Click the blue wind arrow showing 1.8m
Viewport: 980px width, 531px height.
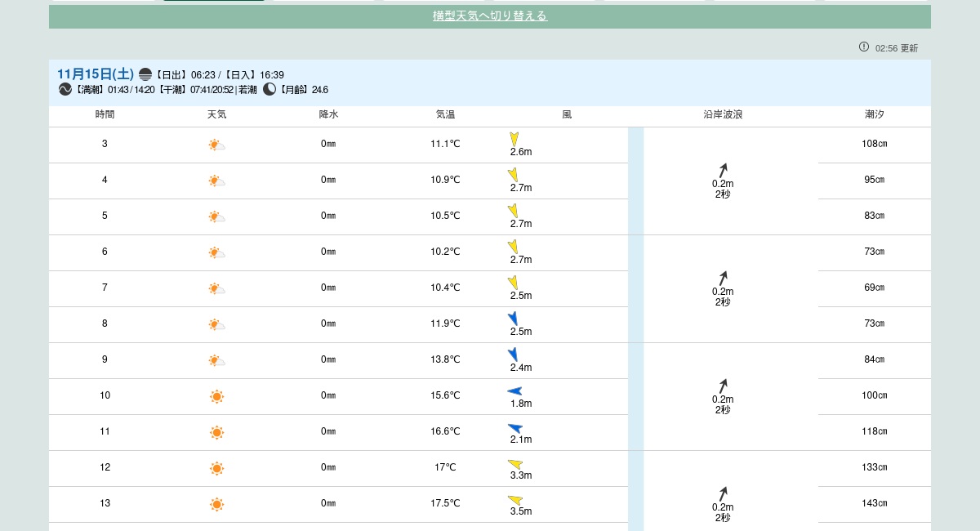point(514,391)
